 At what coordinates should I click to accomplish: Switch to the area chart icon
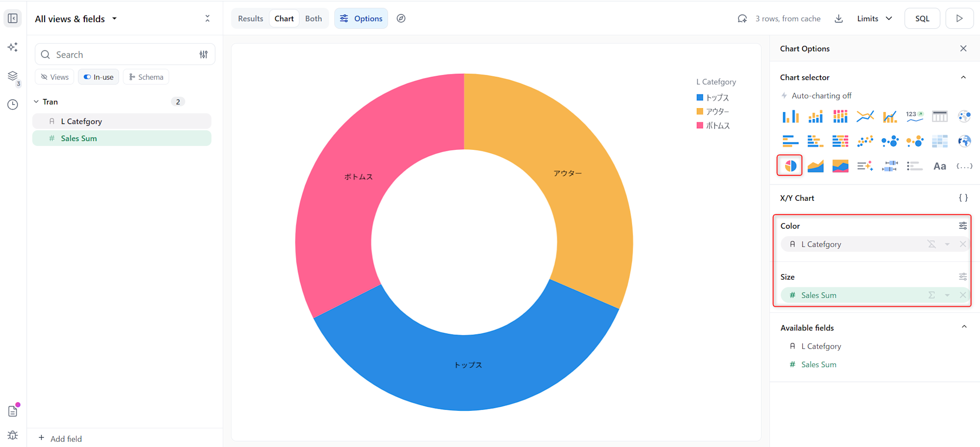pos(815,166)
